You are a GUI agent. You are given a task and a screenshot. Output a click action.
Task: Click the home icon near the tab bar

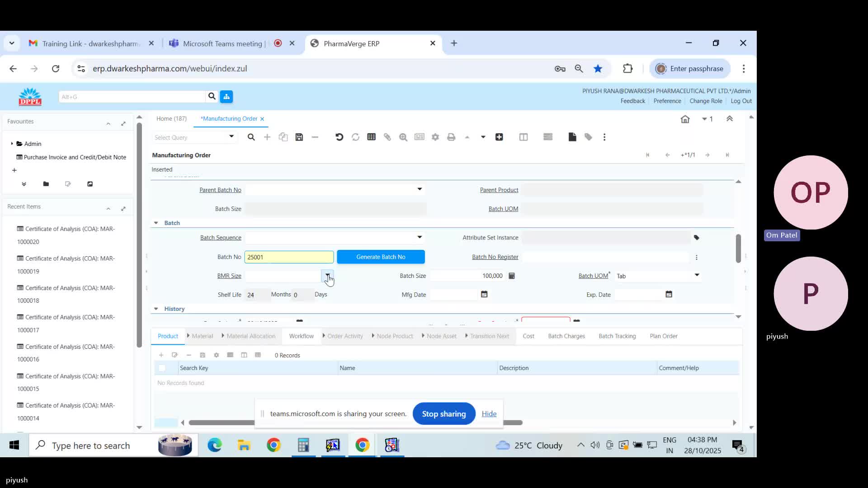coord(685,119)
